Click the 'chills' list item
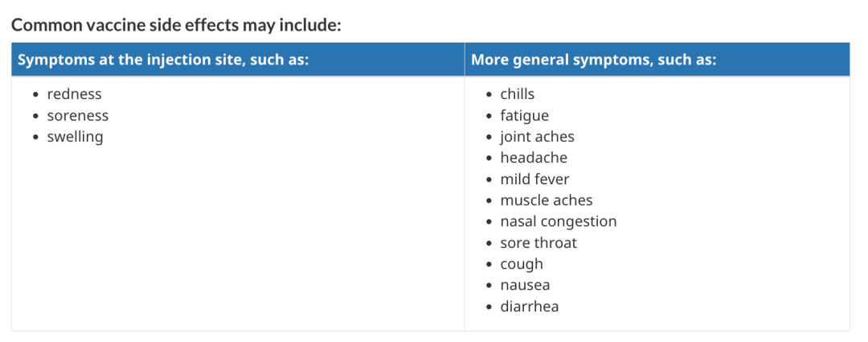This screenshot has height=342, width=868. click(518, 94)
